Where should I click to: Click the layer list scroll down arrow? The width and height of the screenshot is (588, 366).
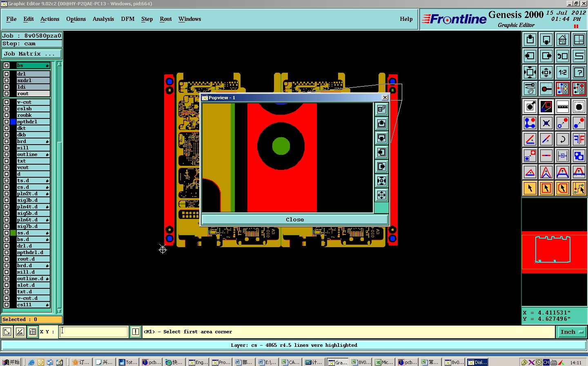pos(59,311)
